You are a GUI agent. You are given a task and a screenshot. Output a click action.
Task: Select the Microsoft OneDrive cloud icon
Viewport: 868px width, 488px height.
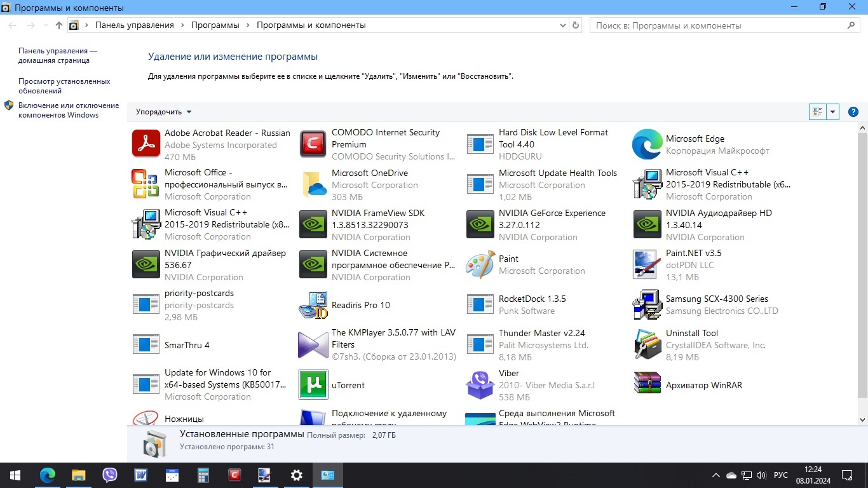[313, 184]
